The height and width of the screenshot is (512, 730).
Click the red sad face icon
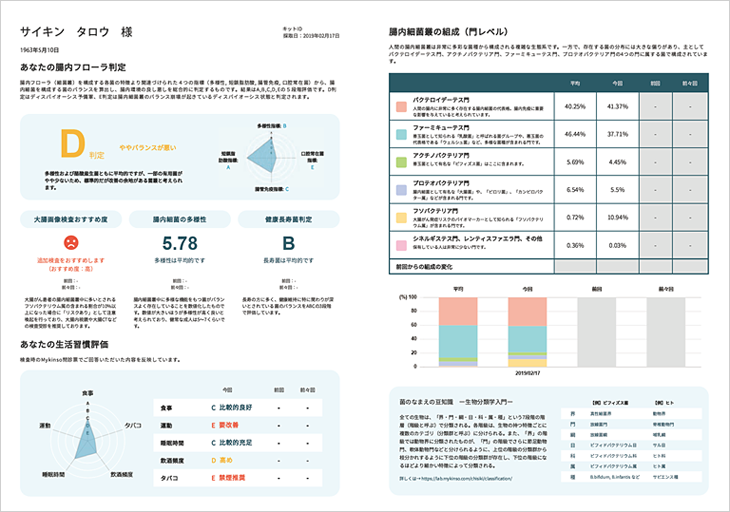[71, 242]
